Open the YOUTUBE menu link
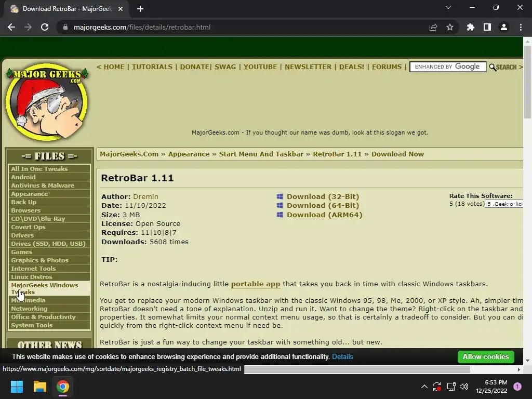This screenshot has width=532, height=399. coord(260,67)
